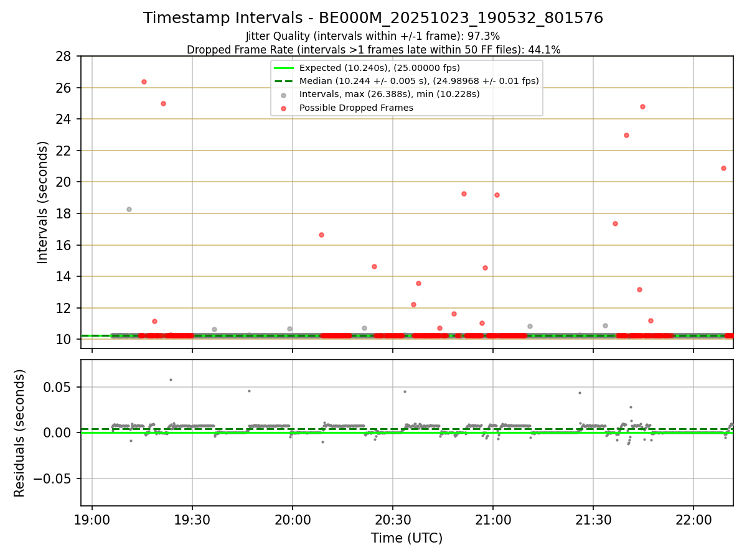Click the dashed green line sample in legend
This screenshot has width=747, height=560.
[x=284, y=82]
